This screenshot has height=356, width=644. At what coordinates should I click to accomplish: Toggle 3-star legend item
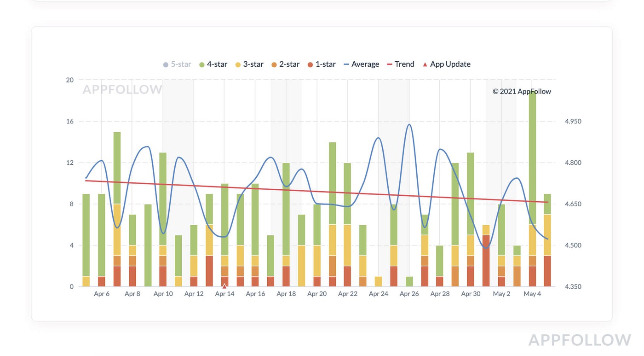249,64
